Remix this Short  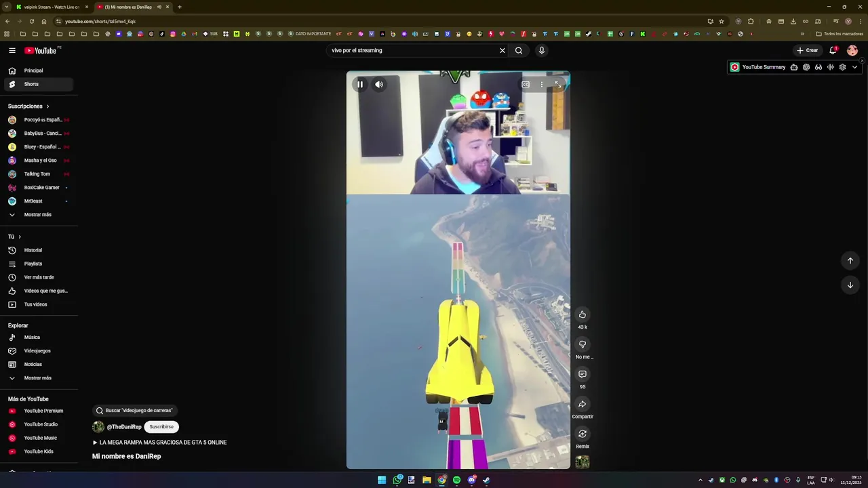point(583,434)
